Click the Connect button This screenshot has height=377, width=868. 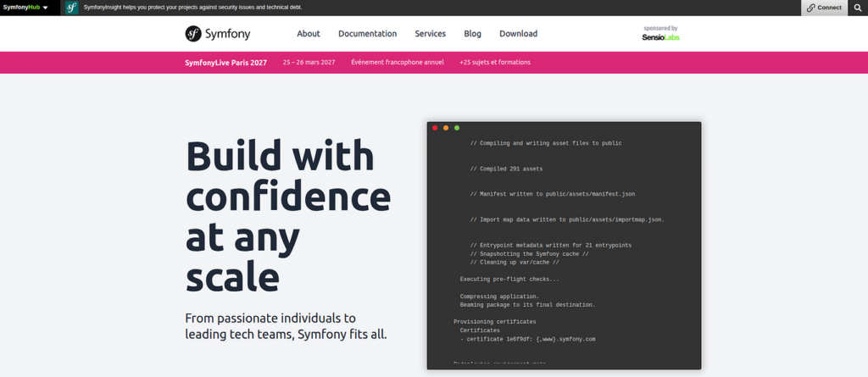click(824, 8)
